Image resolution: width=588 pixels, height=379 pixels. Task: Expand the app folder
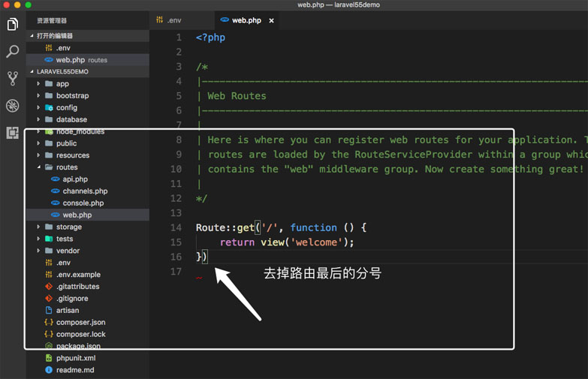pos(38,83)
